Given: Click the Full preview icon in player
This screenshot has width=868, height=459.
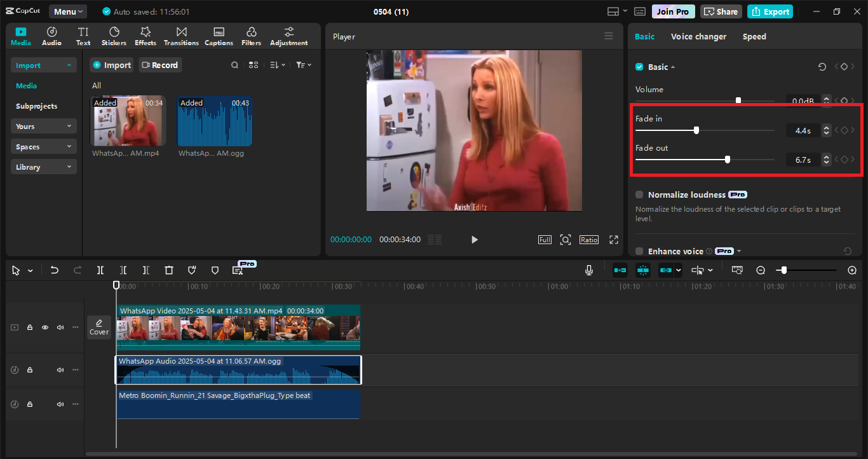Looking at the screenshot, I should [545, 240].
